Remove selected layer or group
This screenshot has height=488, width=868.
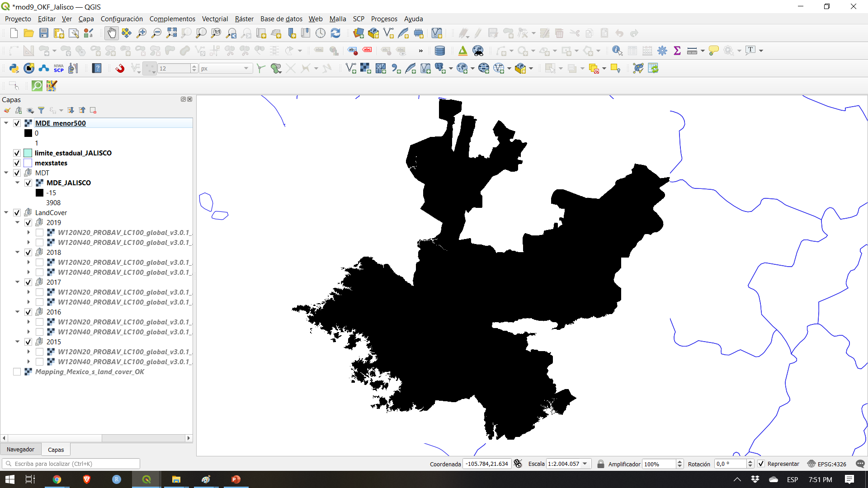click(x=93, y=110)
